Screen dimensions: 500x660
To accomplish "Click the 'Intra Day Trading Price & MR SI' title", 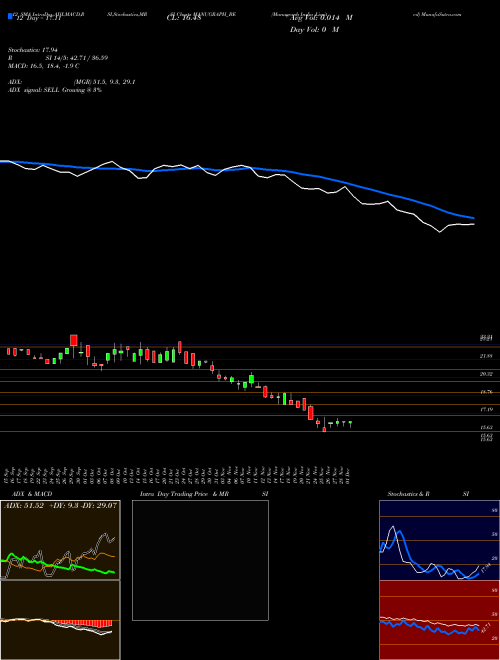I will click(204, 494).
